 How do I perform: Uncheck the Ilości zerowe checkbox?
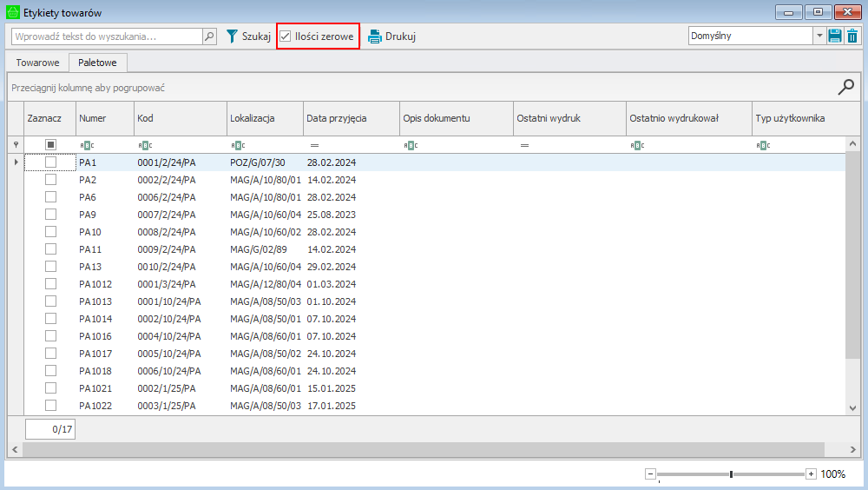click(x=285, y=36)
